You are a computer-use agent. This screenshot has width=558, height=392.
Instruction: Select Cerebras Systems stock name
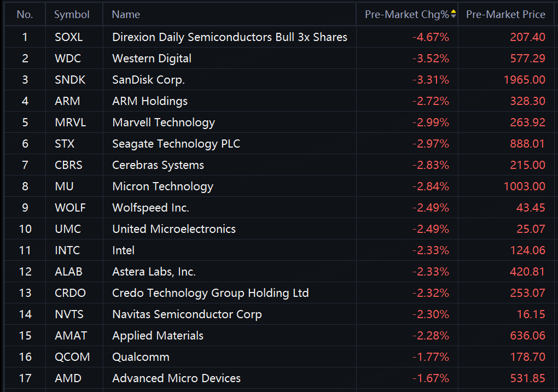tap(158, 166)
